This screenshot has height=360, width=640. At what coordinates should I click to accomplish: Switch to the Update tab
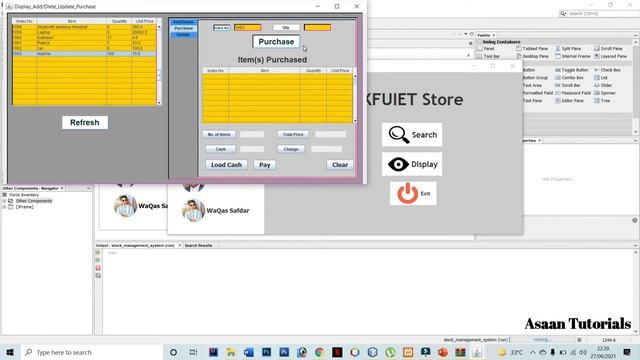(184, 35)
